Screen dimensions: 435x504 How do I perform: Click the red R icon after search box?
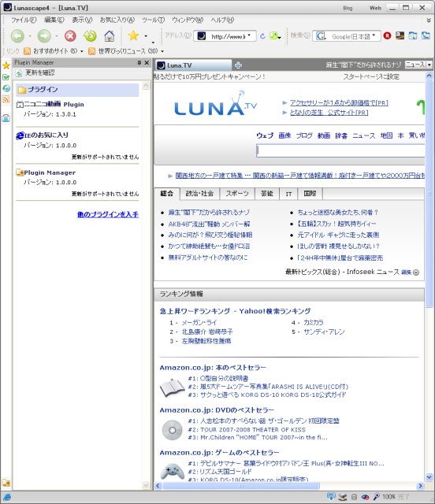(388, 35)
